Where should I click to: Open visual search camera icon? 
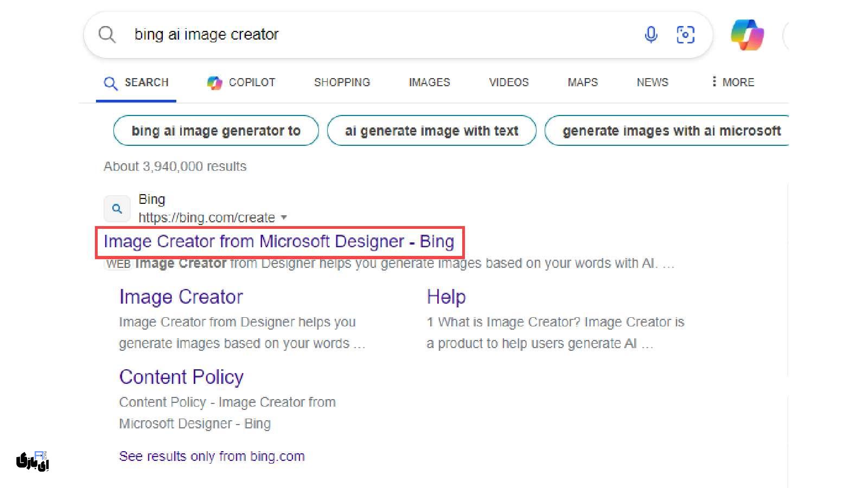[686, 35]
